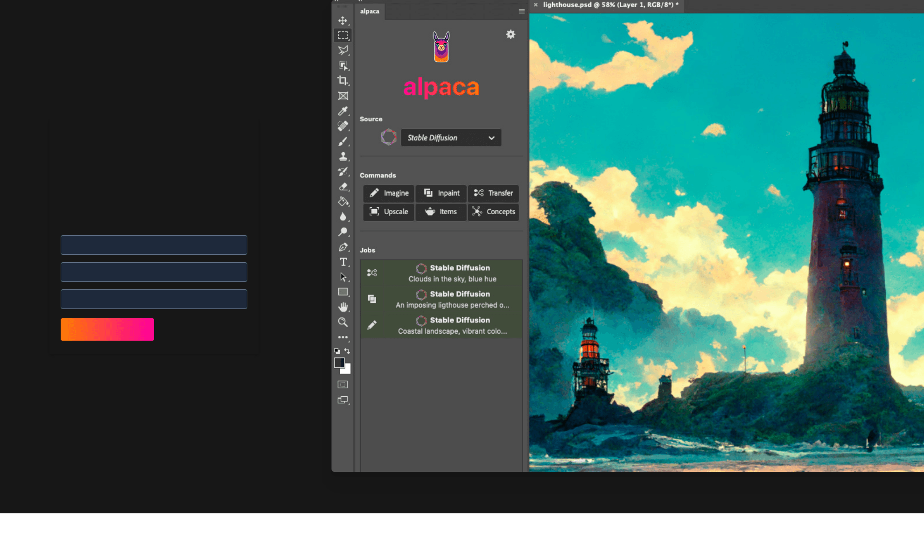Viewport: 924px width, 560px height.
Task: Select the Eyedropper tool
Action: coord(343,111)
